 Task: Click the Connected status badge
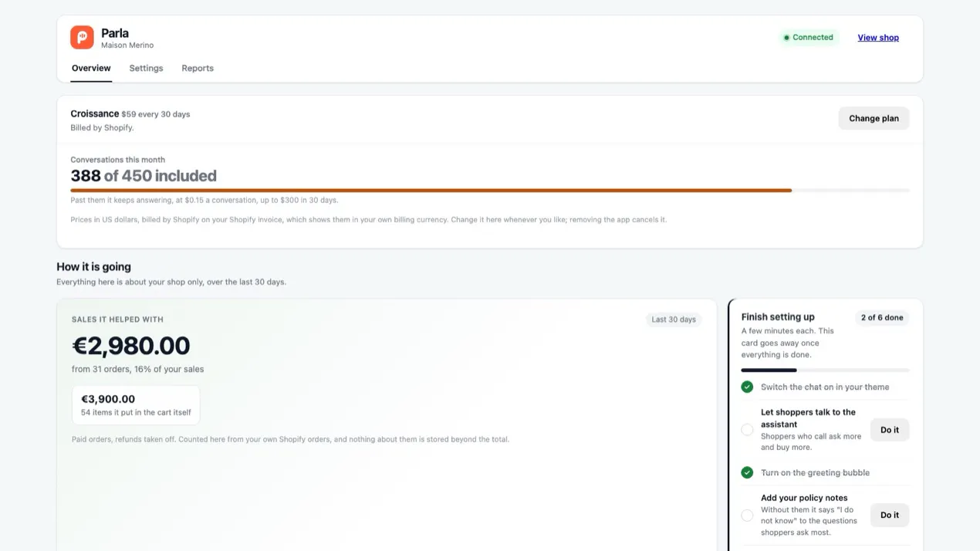click(x=809, y=37)
